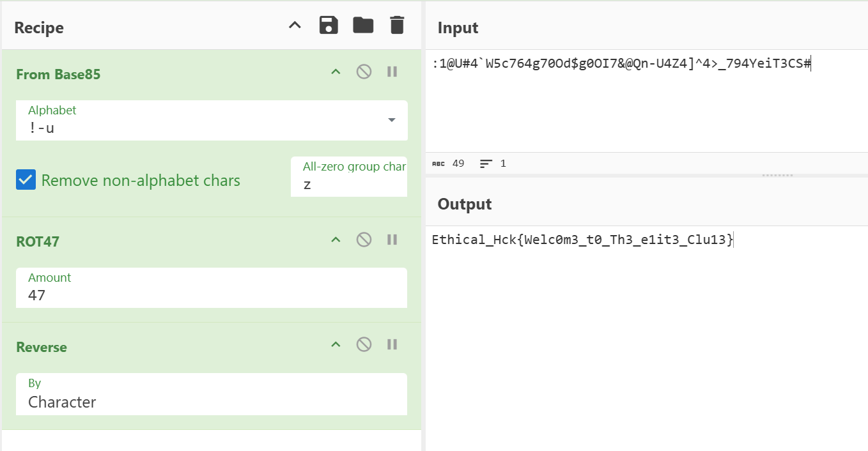Set breakpoint on Reverse operation
This screenshot has height=451, width=868.
(x=392, y=345)
